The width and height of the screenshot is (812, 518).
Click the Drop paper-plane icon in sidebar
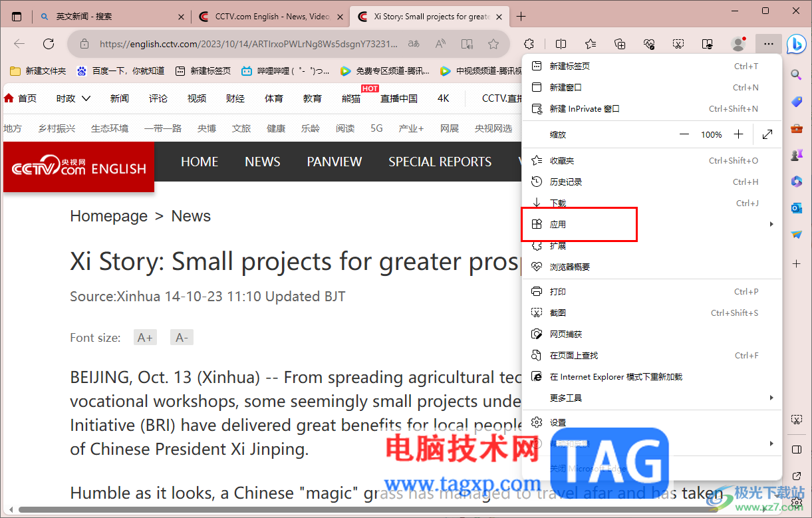pyautogui.click(x=797, y=235)
